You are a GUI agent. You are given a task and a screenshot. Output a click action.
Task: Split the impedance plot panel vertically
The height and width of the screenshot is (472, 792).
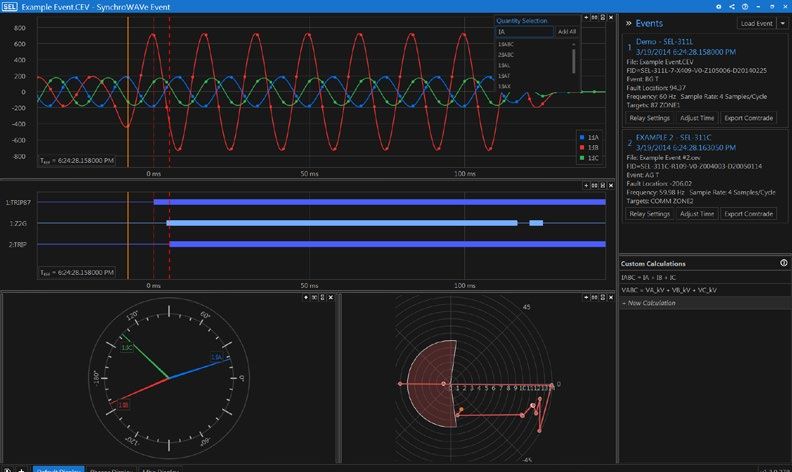pos(603,297)
